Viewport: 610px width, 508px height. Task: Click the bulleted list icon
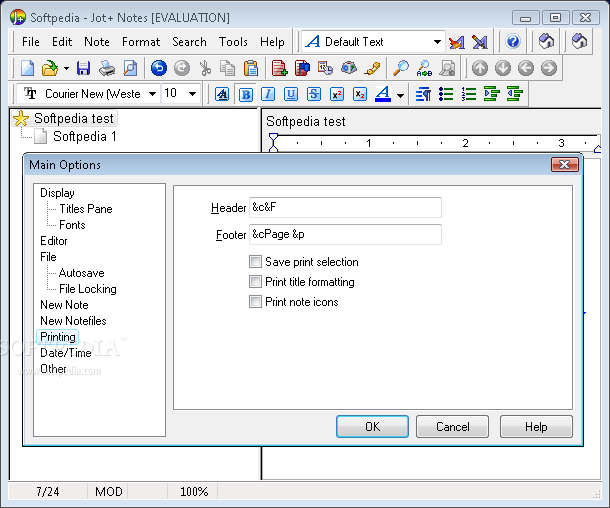[446, 94]
